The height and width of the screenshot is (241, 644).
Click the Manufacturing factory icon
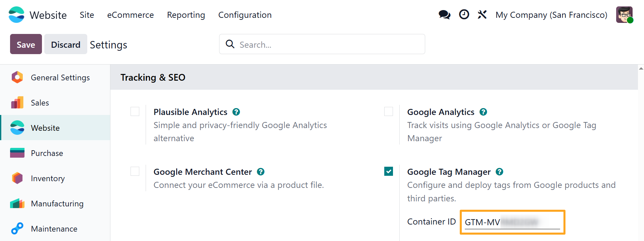[x=17, y=203]
